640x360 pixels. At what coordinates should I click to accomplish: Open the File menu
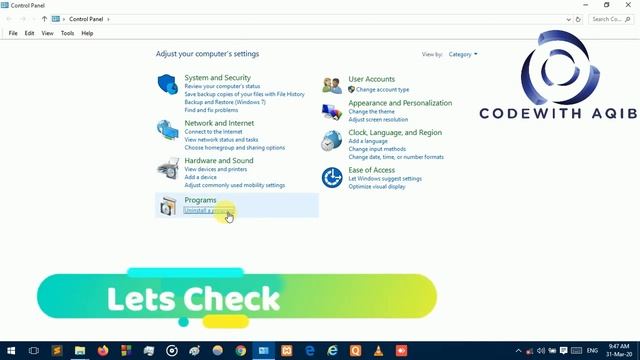(x=13, y=33)
